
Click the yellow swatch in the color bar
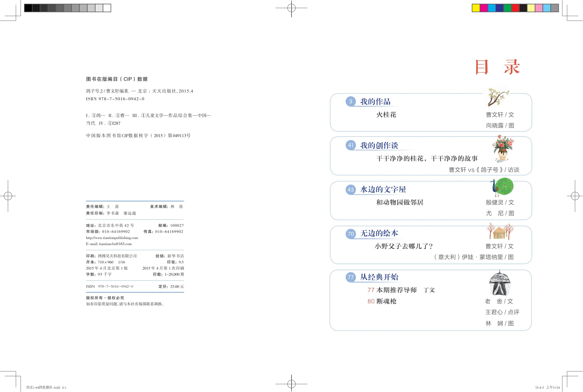coord(476,8)
